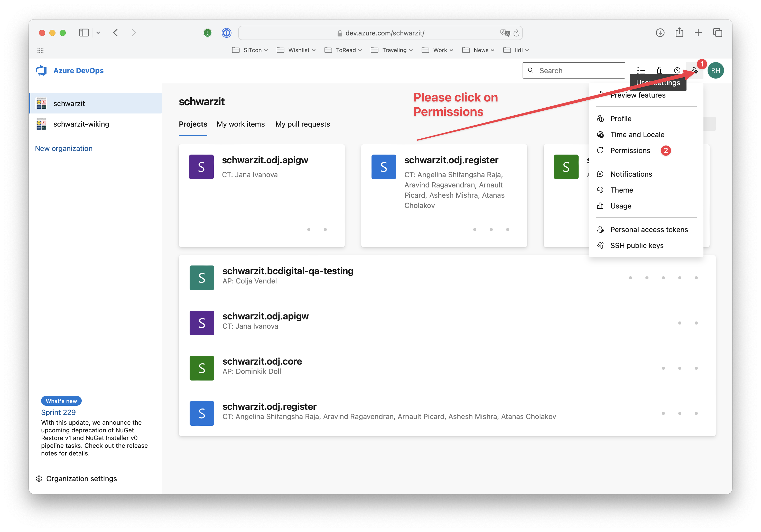The image size is (761, 532).
Task: Click the schwarzit organization logo icon
Action: (41, 103)
